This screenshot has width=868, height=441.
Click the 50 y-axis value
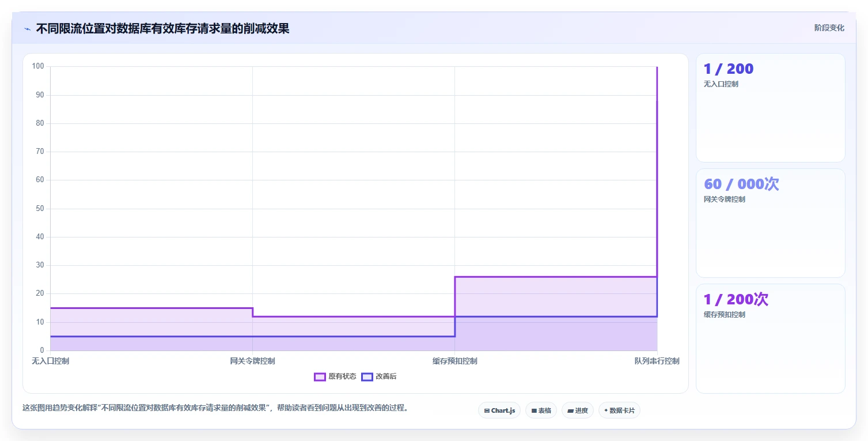pyautogui.click(x=40, y=208)
